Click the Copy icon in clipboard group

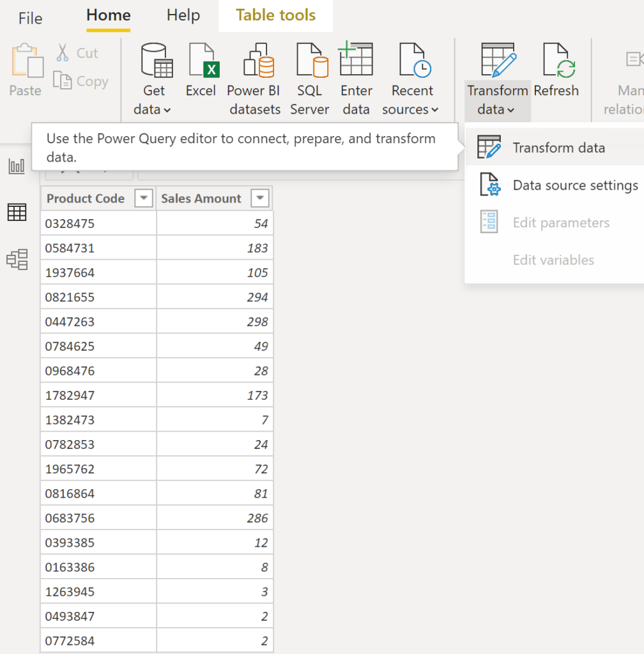[63, 80]
